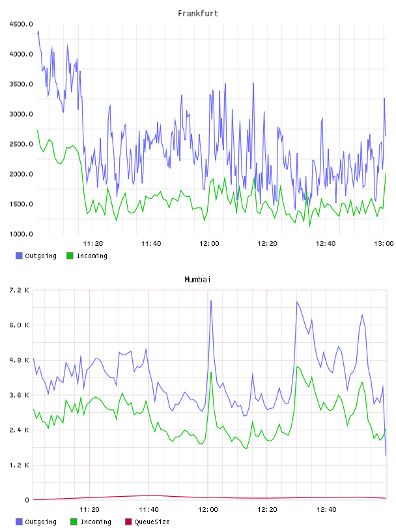Click the 1000.0 y-axis label in Frankfurt chart
This screenshot has width=396, height=532.
21,234
